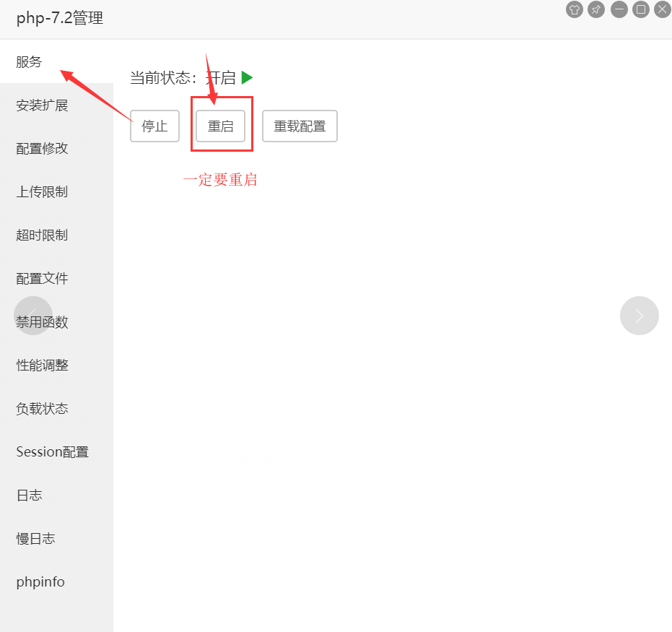Image resolution: width=672 pixels, height=632 pixels.
Task: Go to next image with right arrow
Action: click(x=639, y=316)
